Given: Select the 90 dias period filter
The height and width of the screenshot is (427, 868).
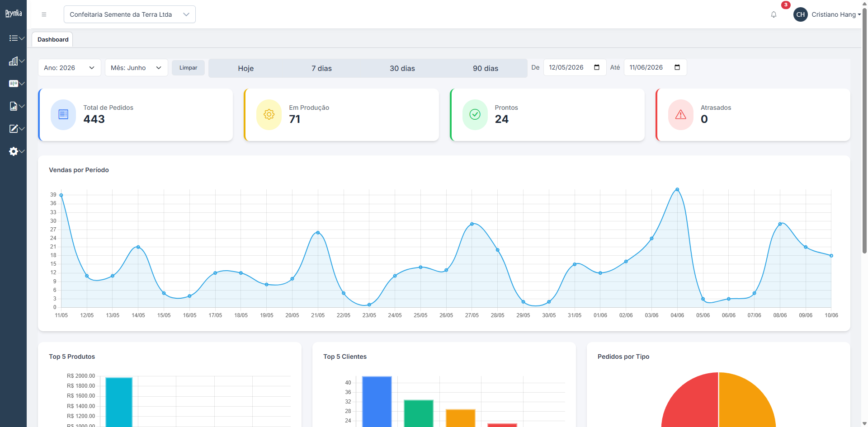Looking at the screenshot, I should 486,68.
